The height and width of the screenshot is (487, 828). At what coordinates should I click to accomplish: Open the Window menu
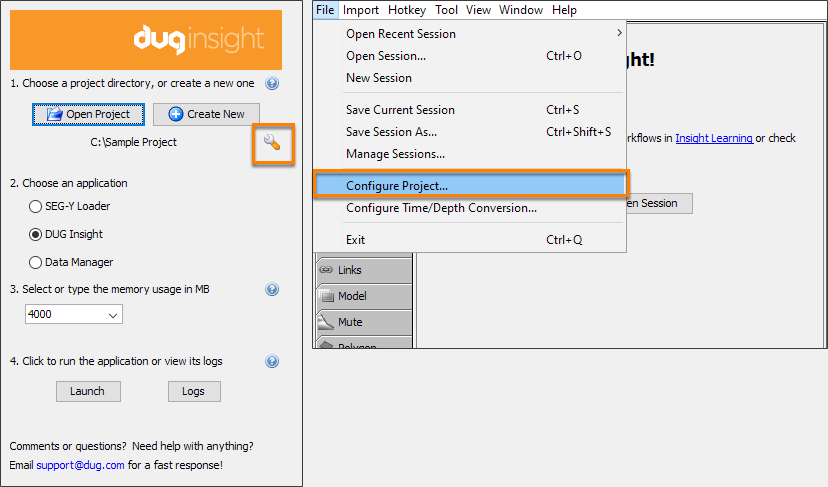pos(521,10)
